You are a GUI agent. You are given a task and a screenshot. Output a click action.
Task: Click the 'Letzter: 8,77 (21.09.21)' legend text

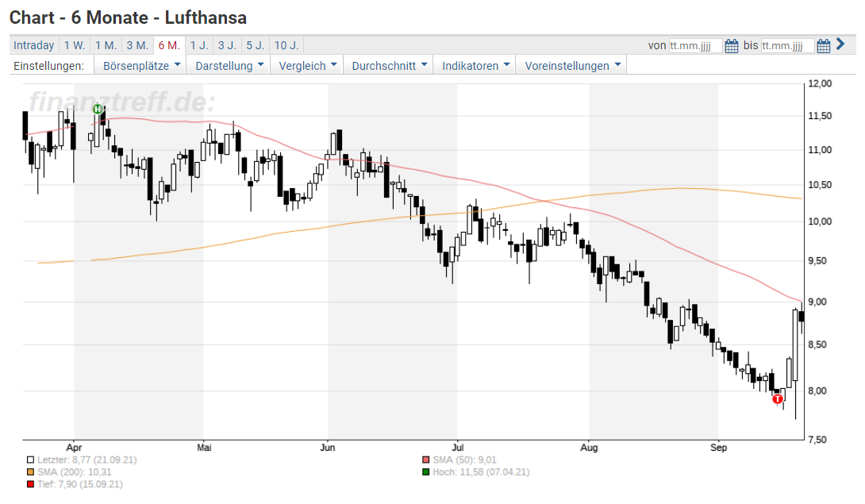click(x=87, y=460)
